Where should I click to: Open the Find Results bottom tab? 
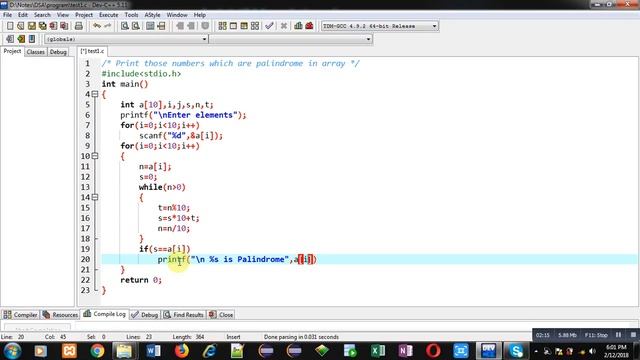(x=184, y=315)
